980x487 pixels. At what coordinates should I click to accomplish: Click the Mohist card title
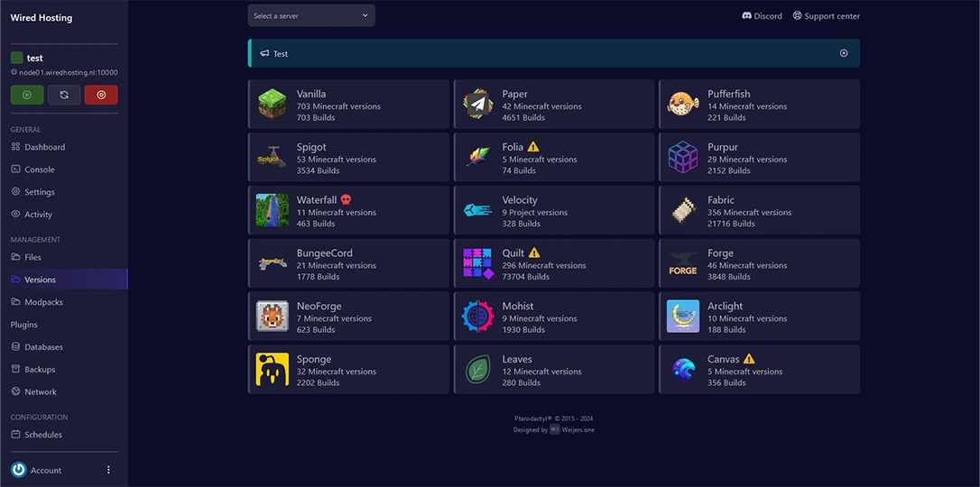click(x=518, y=306)
